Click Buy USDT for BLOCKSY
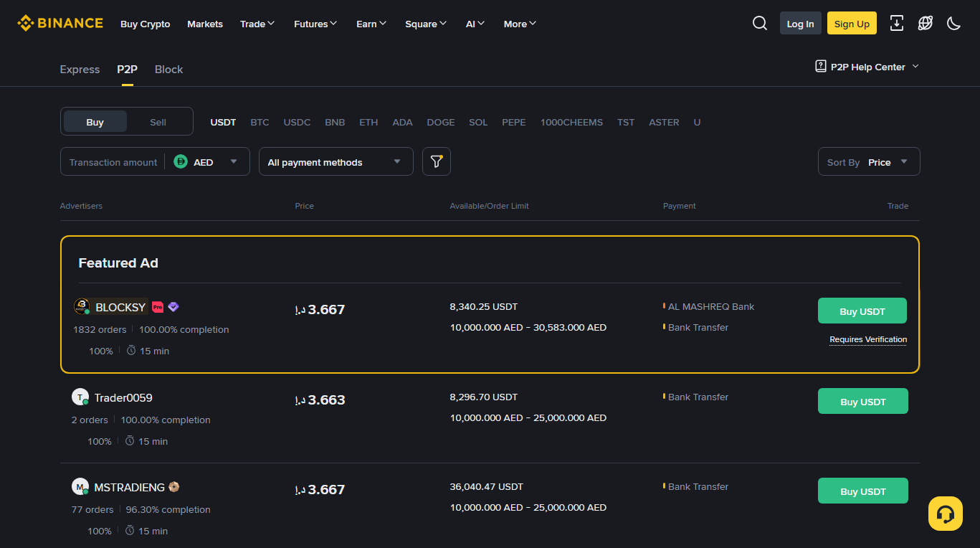Screen dimensions: 980x548 (862, 311)
